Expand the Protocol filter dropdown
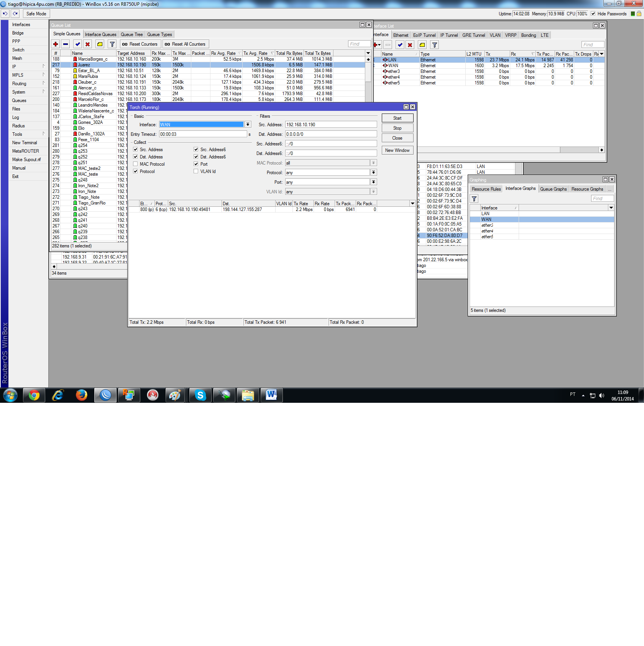 pyautogui.click(x=374, y=173)
